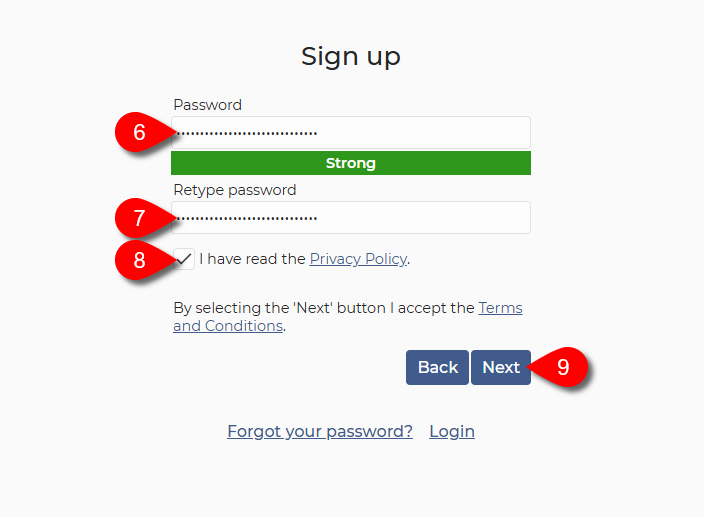
Task: Click the red number 6 callout marker
Action: click(139, 132)
